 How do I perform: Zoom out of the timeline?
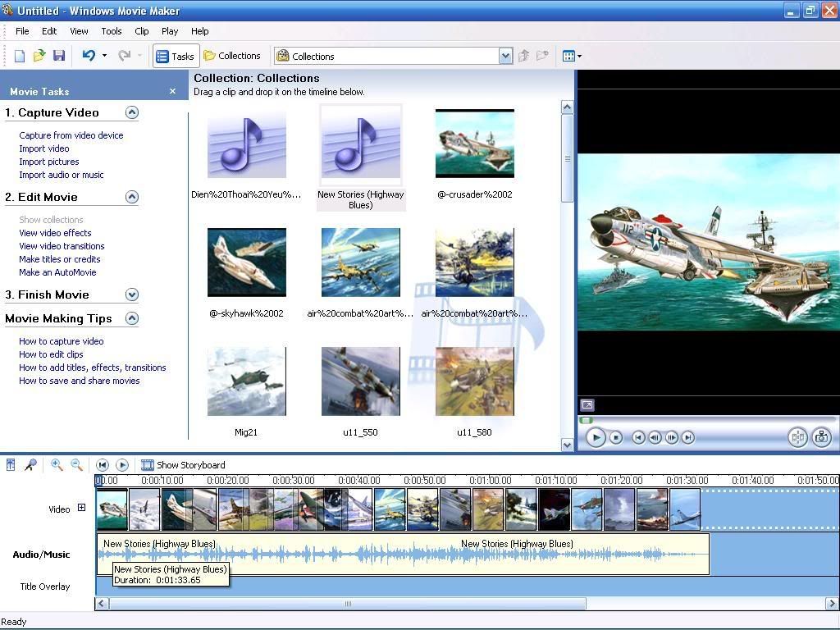tap(76, 465)
